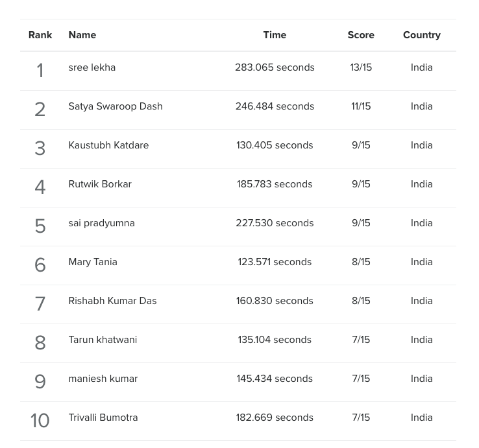Image resolution: width=479 pixels, height=448 pixels.
Task: Open Kaustubh Katdare's entry
Action: pyautogui.click(x=108, y=145)
